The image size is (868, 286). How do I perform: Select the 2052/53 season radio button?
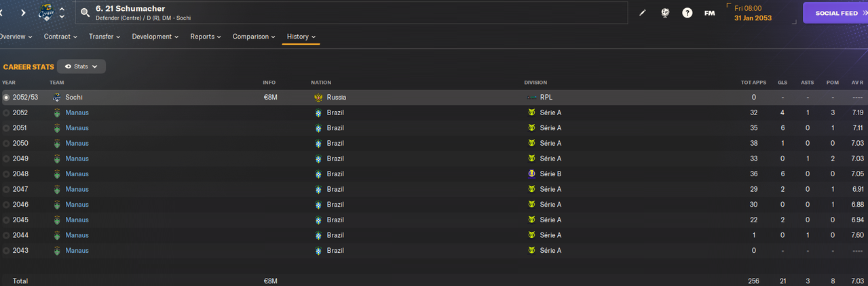click(x=7, y=98)
